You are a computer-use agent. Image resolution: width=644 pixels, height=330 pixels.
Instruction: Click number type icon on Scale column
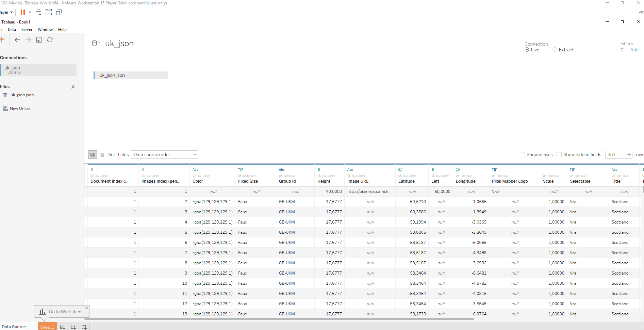coord(545,169)
